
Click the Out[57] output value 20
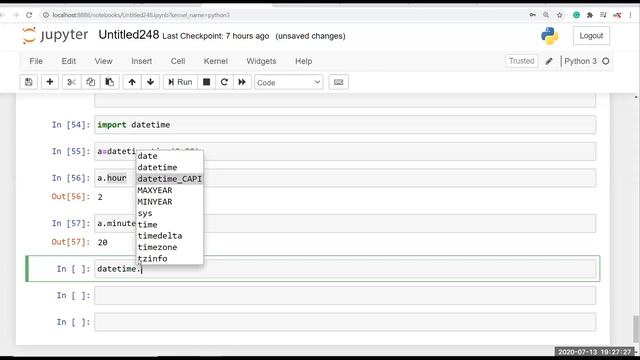pyautogui.click(x=102, y=242)
